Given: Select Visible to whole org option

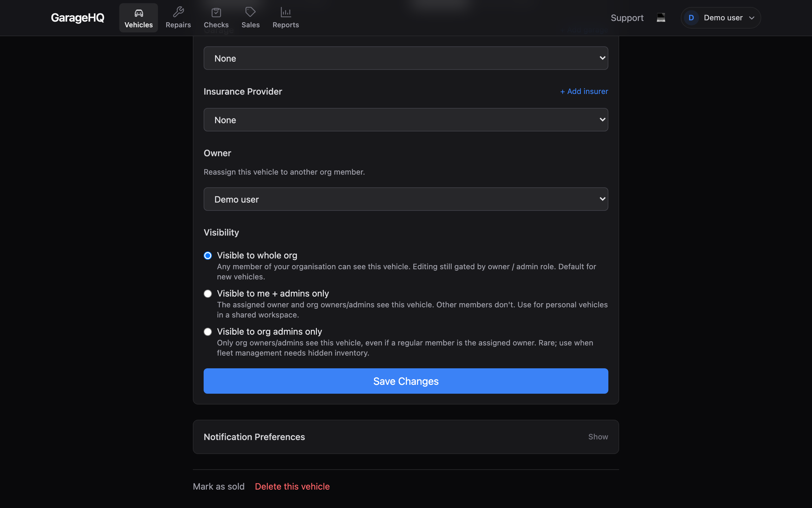Looking at the screenshot, I should click(x=208, y=256).
